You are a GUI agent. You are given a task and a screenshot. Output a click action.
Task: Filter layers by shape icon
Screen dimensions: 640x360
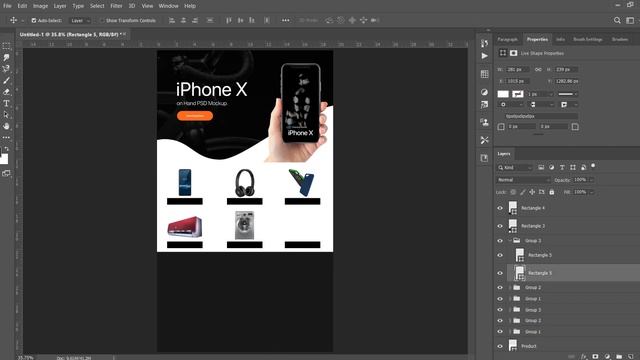(x=573, y=167)
